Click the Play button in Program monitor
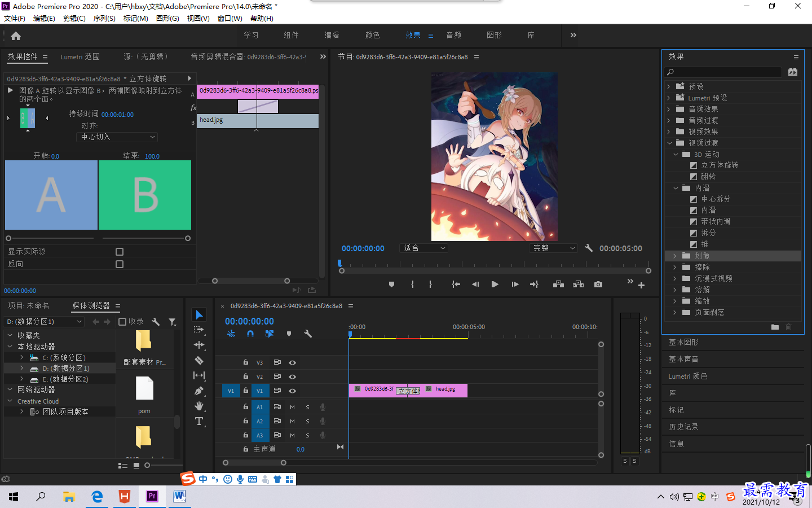The height and width of the screenshot is (508, 812). pos(495,284)
